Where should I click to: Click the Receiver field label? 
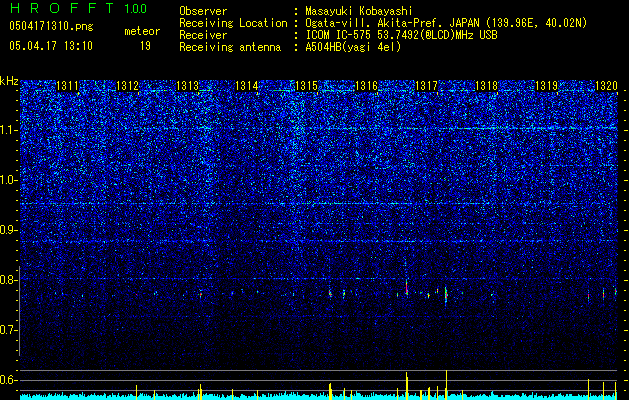click(203, 35)
